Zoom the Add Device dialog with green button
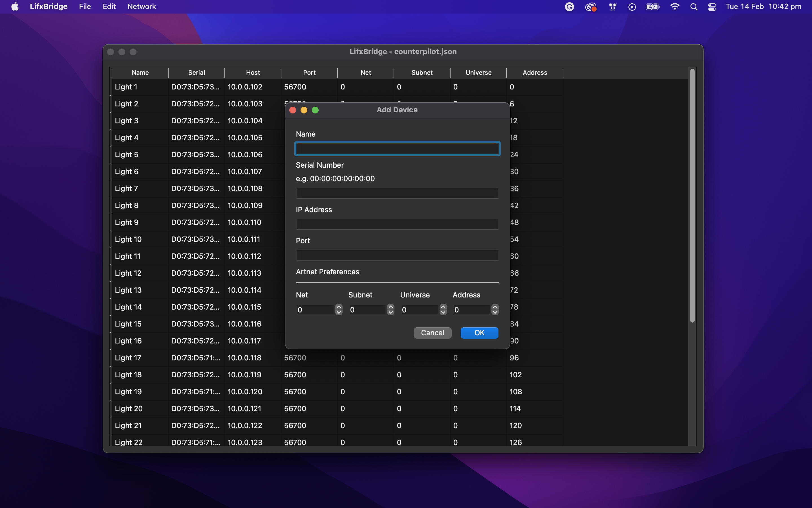The image size is (812, 508). click(315, 110)
